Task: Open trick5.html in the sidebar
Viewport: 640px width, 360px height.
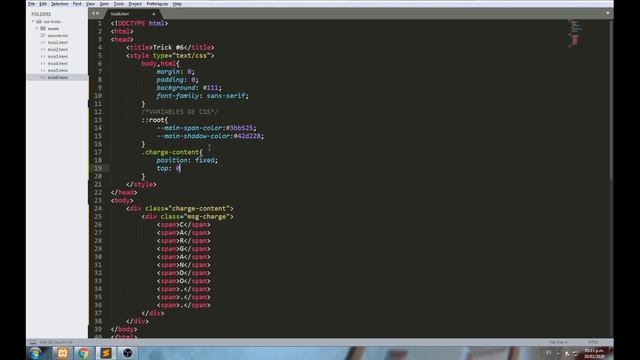Action: (x=58, y=70)
